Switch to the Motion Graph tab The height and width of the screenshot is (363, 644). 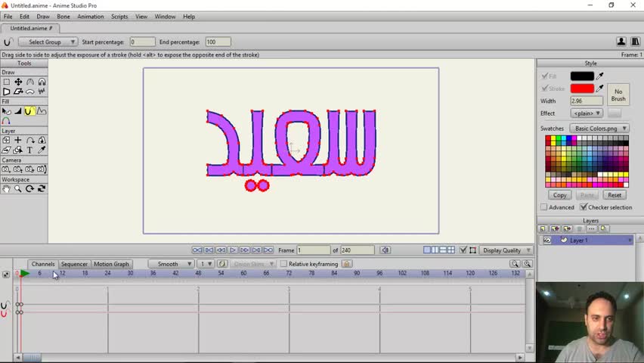111,264
